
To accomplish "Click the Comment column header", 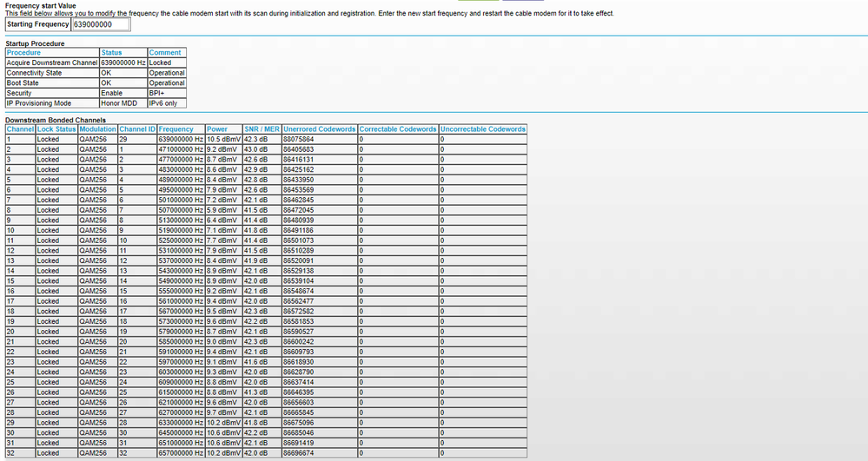I will (164, 53).
